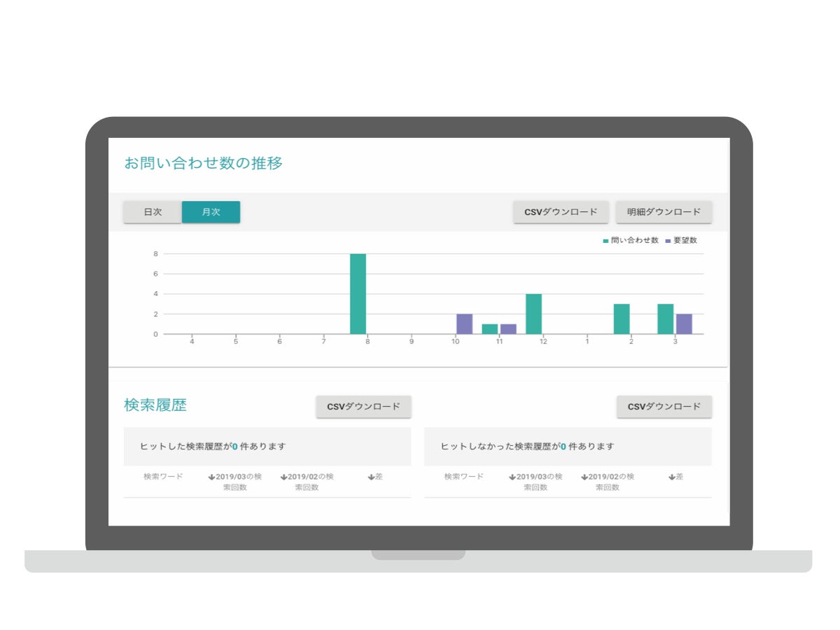The height and width of the screenshot is (630, 840).
Task: Click the purple bar at month 3
Action: tap(684, 324)
